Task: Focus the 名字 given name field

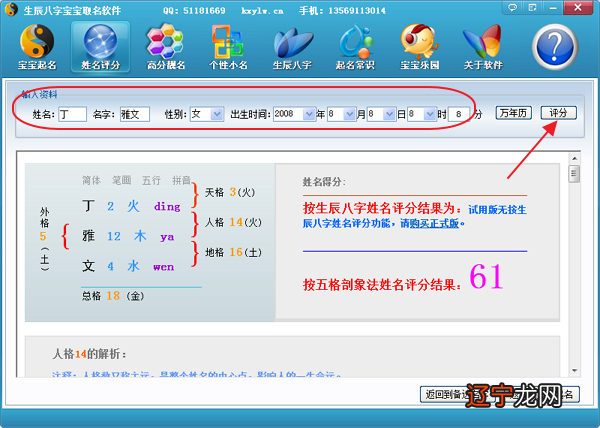Action: click(x=134, y=115)
